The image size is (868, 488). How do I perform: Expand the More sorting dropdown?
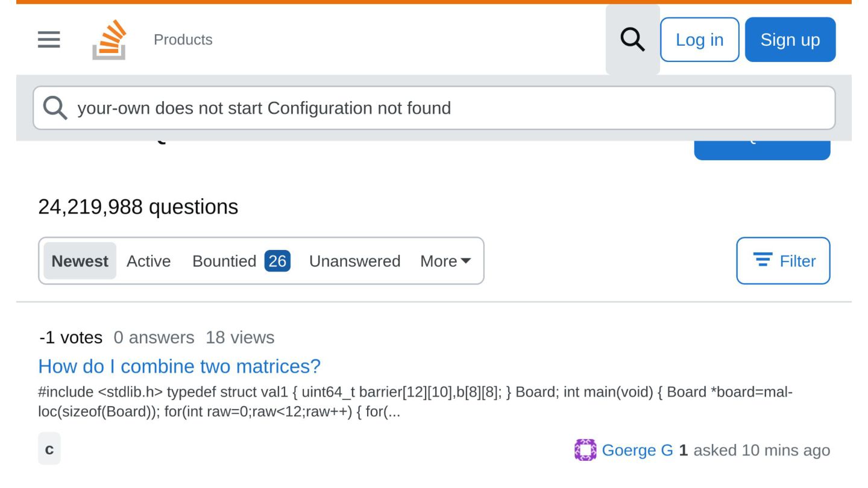coord(445,261)
